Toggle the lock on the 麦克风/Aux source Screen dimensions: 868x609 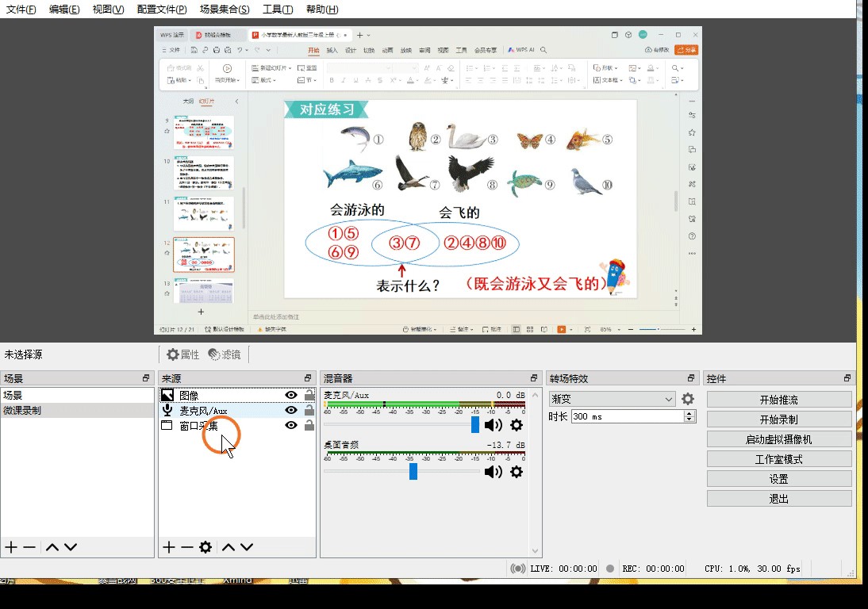click(x=309, y=410)
